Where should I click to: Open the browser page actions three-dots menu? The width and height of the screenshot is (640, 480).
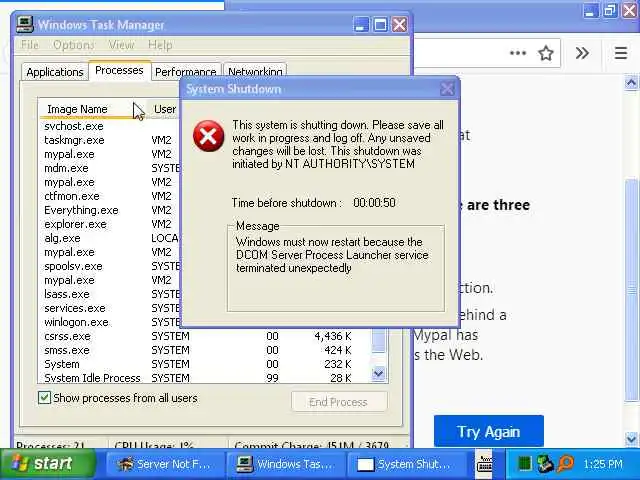518,53
